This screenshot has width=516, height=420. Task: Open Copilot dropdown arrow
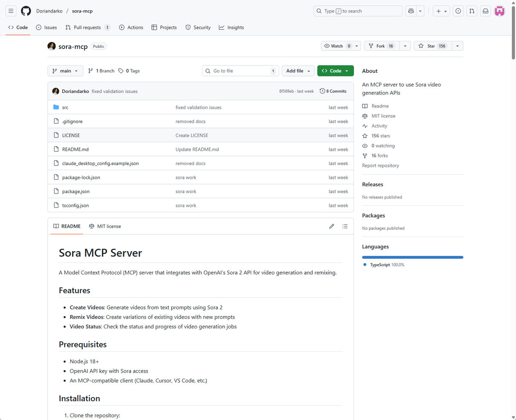[x=421, y=11]
